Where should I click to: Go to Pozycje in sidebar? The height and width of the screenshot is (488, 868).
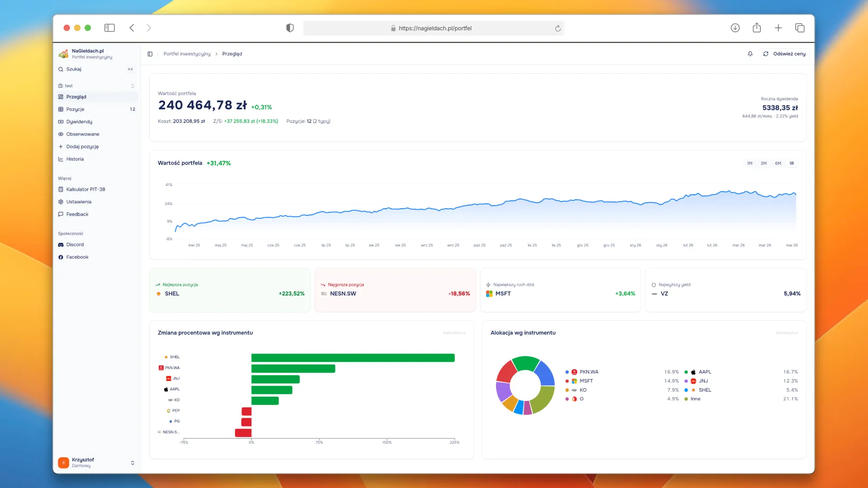(x=75, y=109)
